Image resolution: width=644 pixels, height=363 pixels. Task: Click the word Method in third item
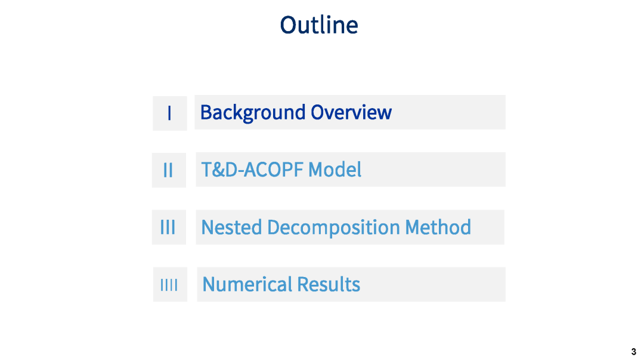tap(438, 227)
